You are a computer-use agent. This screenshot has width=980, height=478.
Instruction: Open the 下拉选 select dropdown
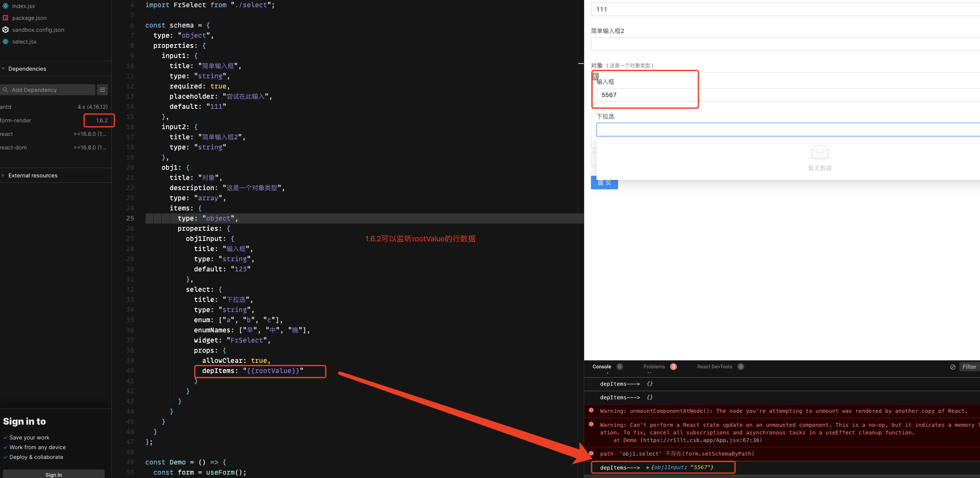[787, 130]
